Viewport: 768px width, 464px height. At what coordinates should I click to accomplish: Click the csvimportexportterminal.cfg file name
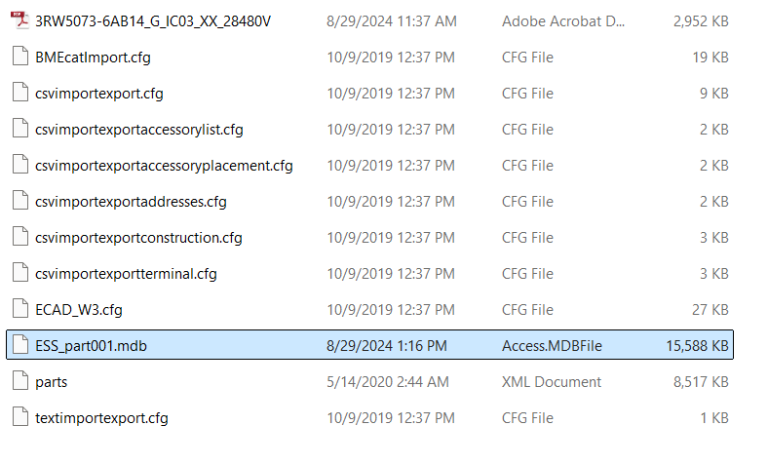click(x=126, y=274)
